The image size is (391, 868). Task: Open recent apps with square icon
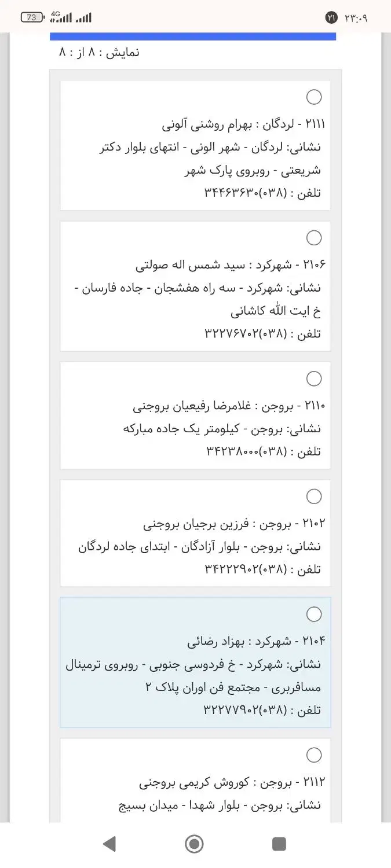pyautogui.click(x=279, y=844)
